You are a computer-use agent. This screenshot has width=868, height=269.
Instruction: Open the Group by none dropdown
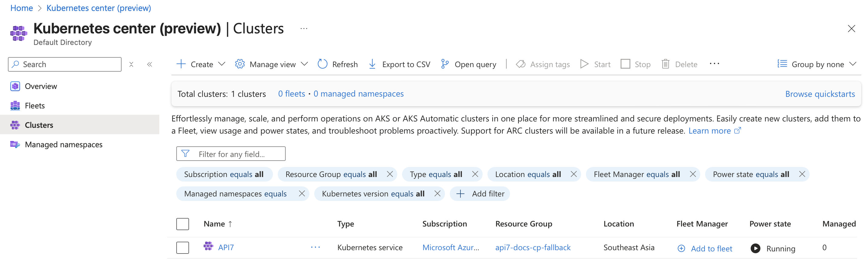point(817,64)
